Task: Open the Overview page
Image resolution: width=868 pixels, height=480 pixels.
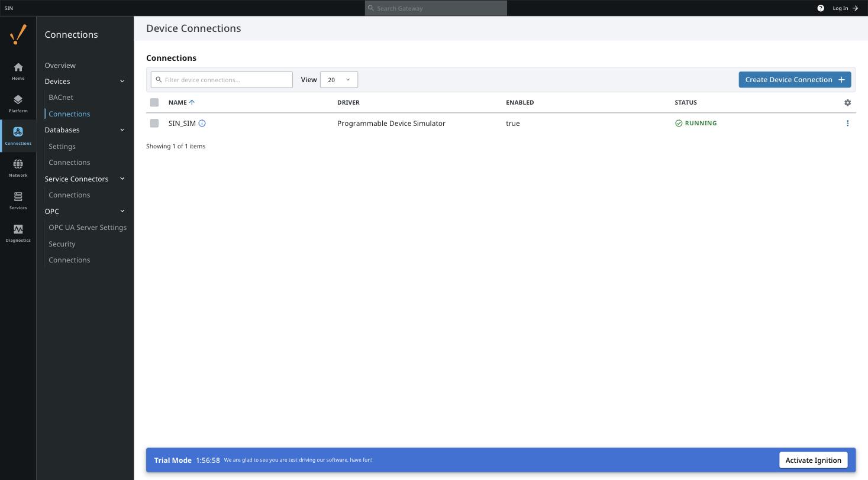Action: pos(60,66)
